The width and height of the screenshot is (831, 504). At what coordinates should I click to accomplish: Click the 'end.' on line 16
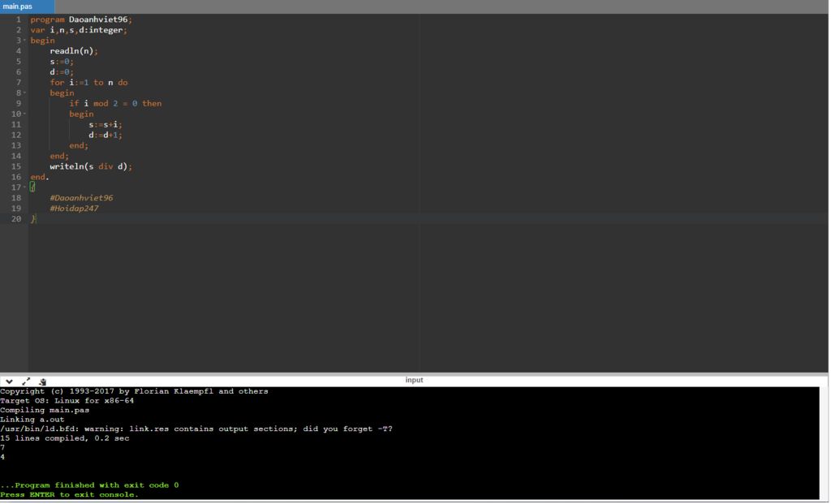(x=39, y=177)
